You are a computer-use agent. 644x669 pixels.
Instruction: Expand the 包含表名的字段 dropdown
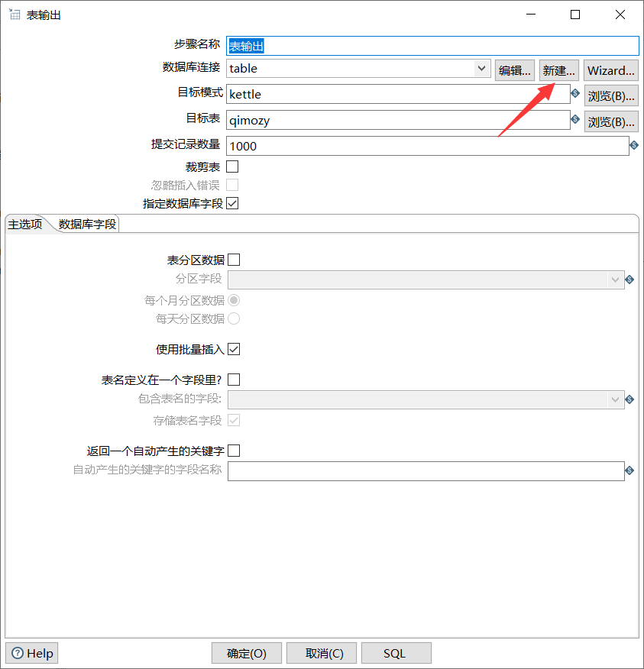click(x=615, y=399)
